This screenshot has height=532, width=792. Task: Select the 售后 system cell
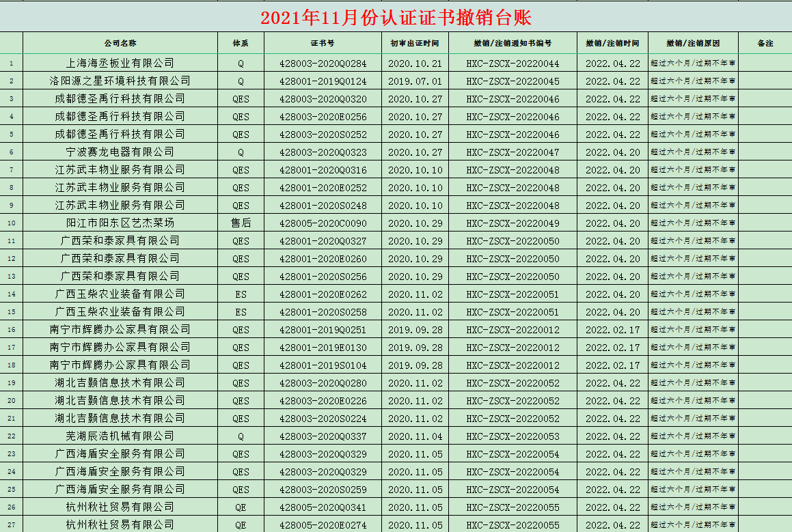[x=241, y=223]
